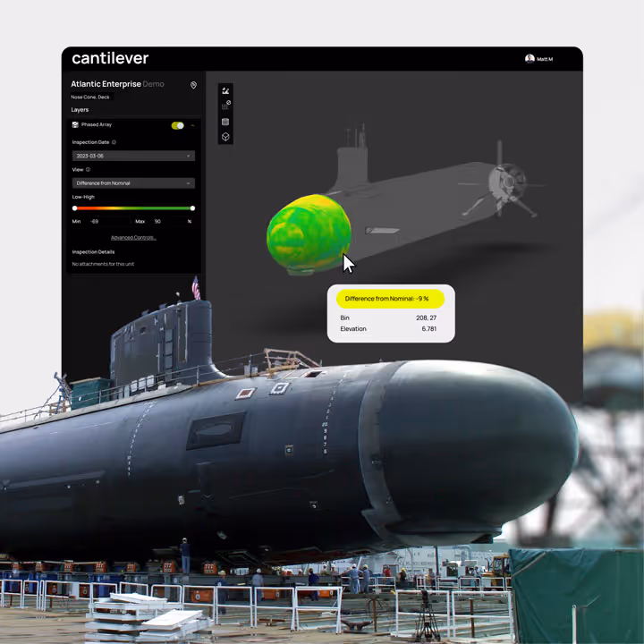Click the submarine propeller on the 3D model
This screenshot has width=644, height=644.
pyautogui.click(x=508, y=182)
